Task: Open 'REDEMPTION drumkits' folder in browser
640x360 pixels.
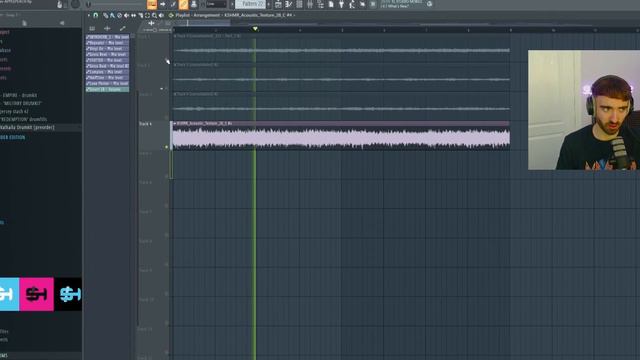Action: [24, 120]
